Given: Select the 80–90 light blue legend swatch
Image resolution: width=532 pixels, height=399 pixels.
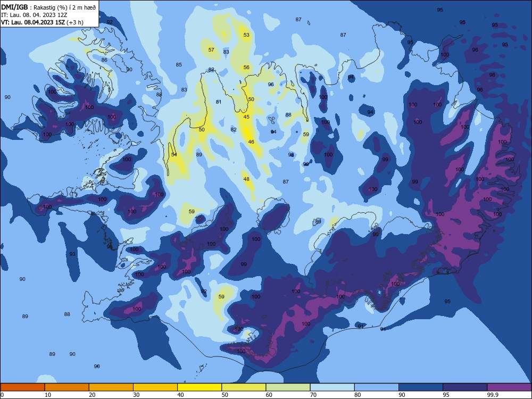Looking at the screenshot, I should pos(376,387).
